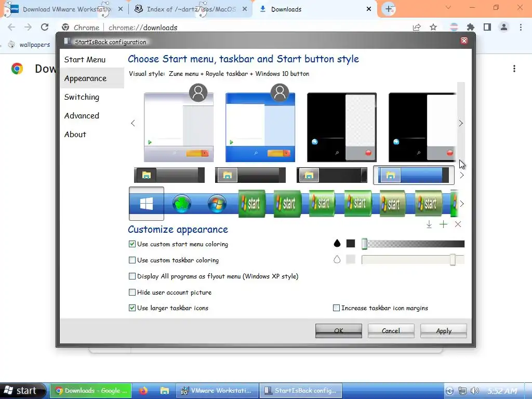The height and width of the screenshot is (399, 532).
Task: Select the Windows 10 logo start button style
Action: pyautogui.click(x=146, y=204)
